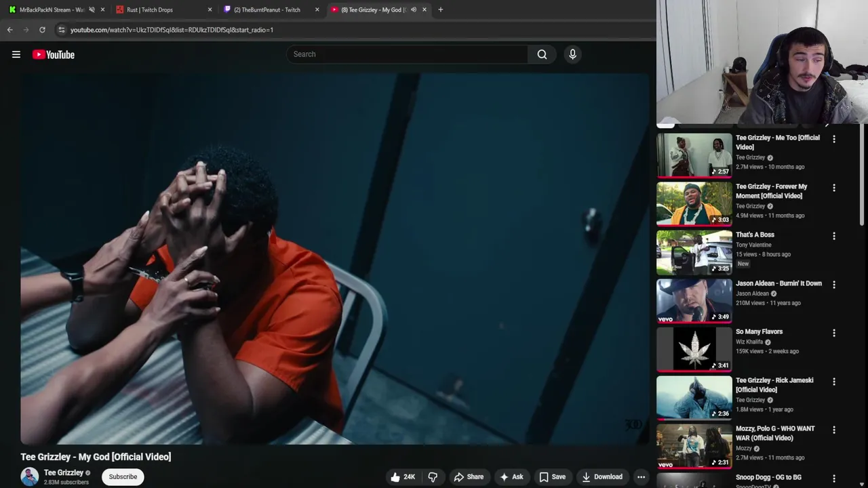Viewport: 868px width, 488px height.
Task: Open the YouTube hamburger guide menu
Action: coord(16,55)
